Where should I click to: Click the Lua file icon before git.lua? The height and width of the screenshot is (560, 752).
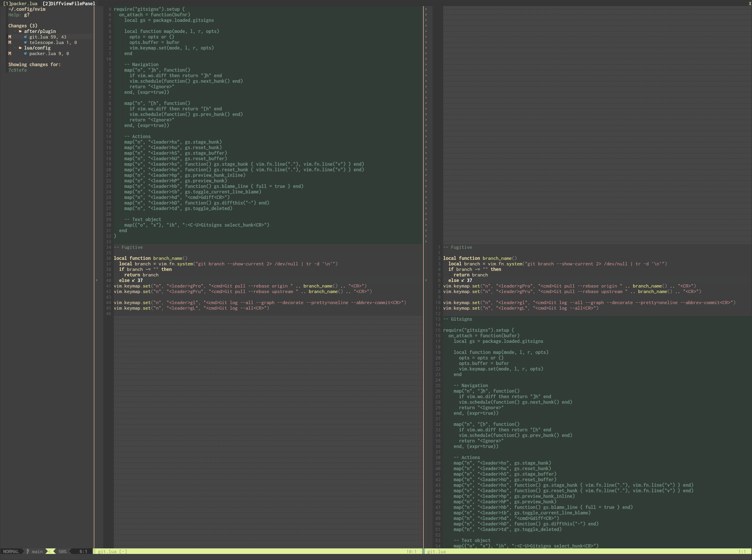pos(26,37)
